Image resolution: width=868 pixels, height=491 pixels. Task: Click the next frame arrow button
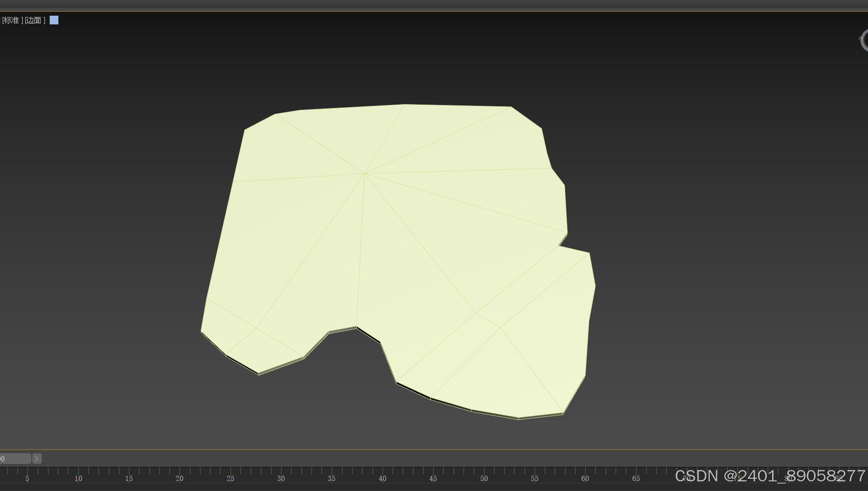(37, 458)
